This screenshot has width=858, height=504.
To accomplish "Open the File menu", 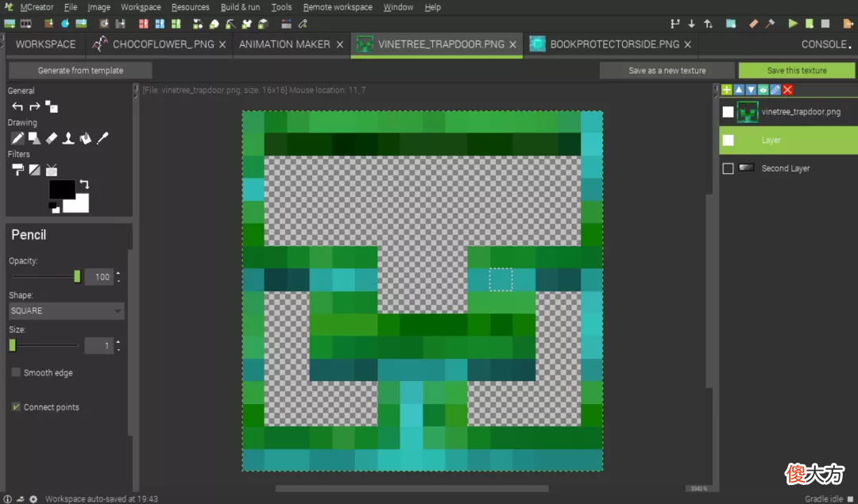I will tap(71, 7).
